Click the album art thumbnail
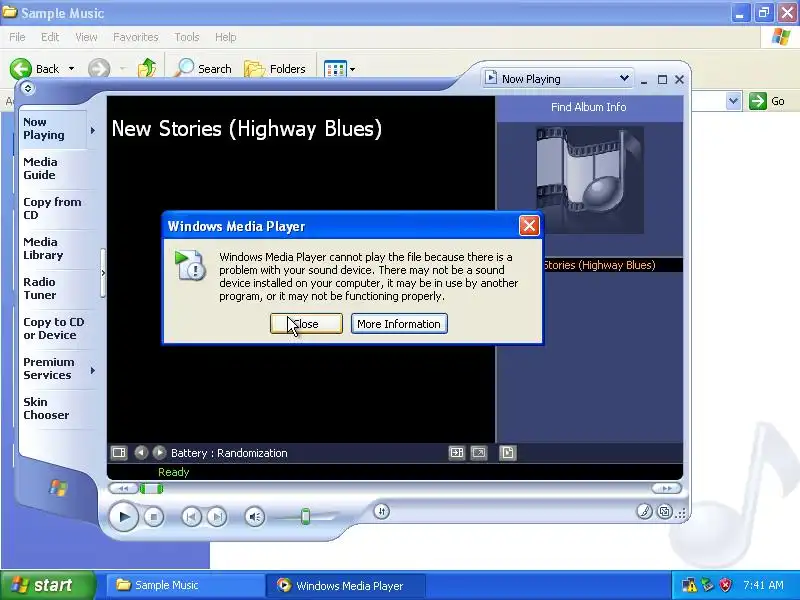 (590, 180)
